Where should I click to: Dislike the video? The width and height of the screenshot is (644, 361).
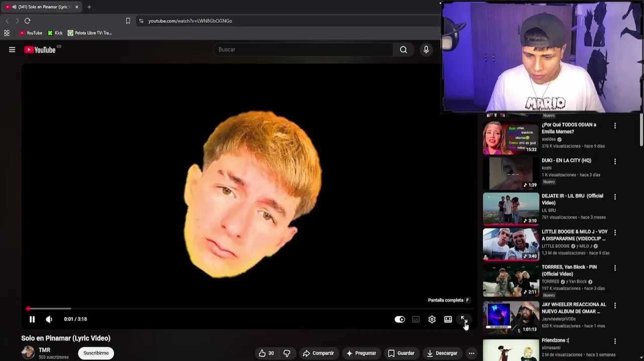[x=287, y=353]
